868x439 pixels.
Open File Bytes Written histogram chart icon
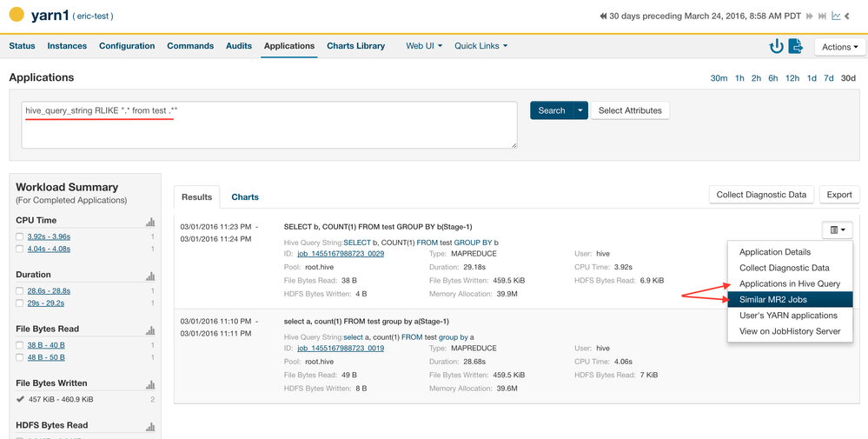[150, 384]
